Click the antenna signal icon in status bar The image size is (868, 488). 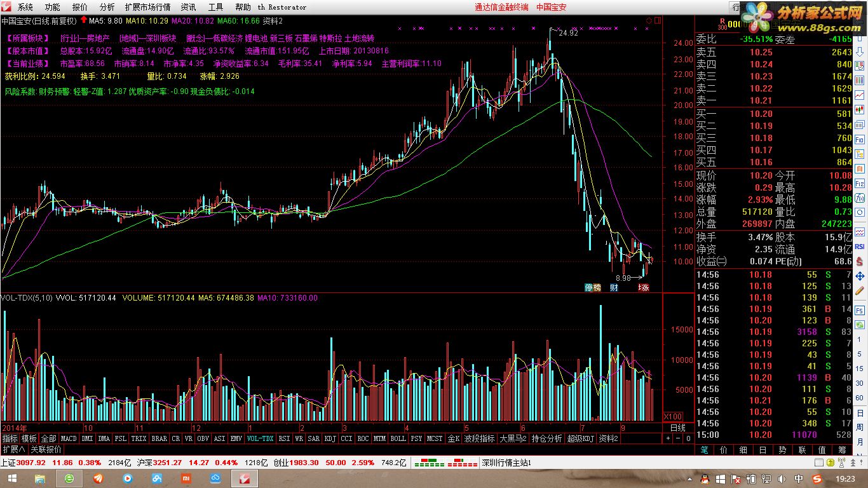tap(841, 462)
